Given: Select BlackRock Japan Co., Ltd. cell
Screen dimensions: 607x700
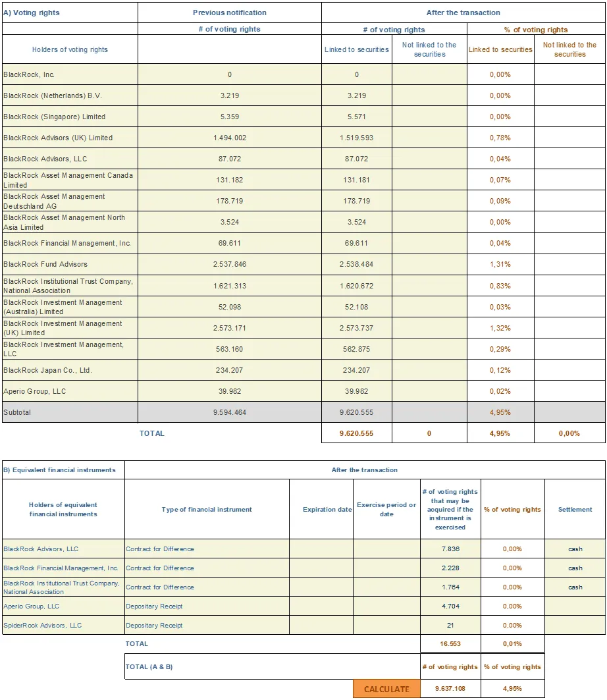Looking at the screenshot, I should 70,370.
